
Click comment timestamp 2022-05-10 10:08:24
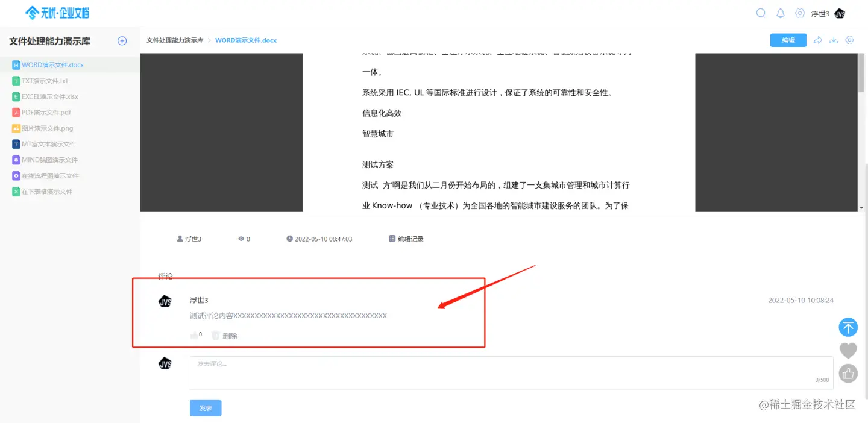pyautogui.click(x=800, y=300)
